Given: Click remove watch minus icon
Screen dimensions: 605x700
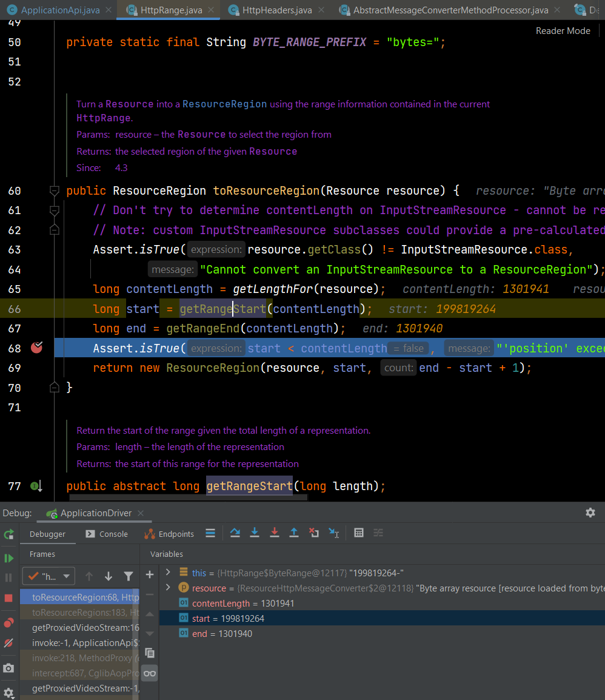Looking at the screenshot, I should coord(150,594).
